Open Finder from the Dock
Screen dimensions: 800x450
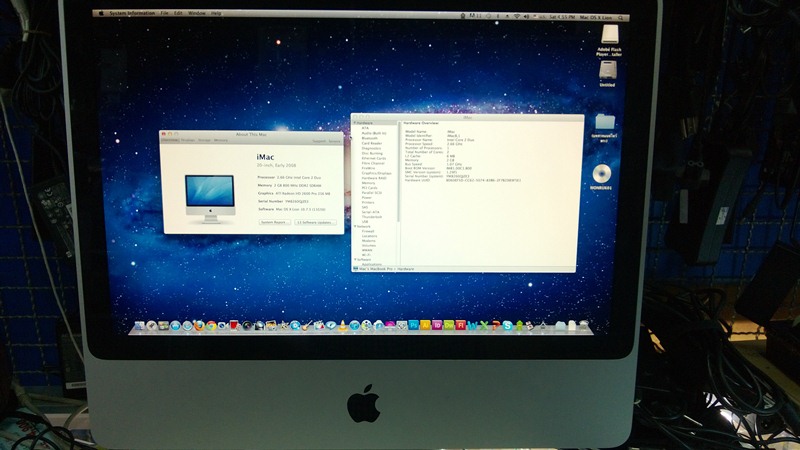(139, 326)
